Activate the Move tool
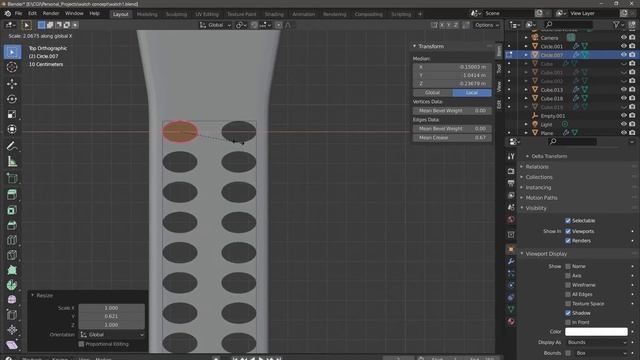This screenshot has height=360, width=640. 12,84
